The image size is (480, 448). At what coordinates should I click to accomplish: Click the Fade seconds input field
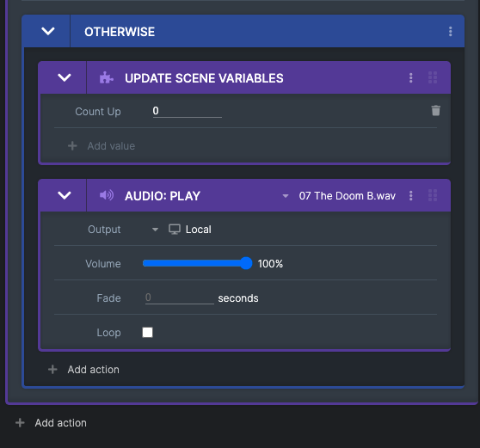tap(180, 298)
